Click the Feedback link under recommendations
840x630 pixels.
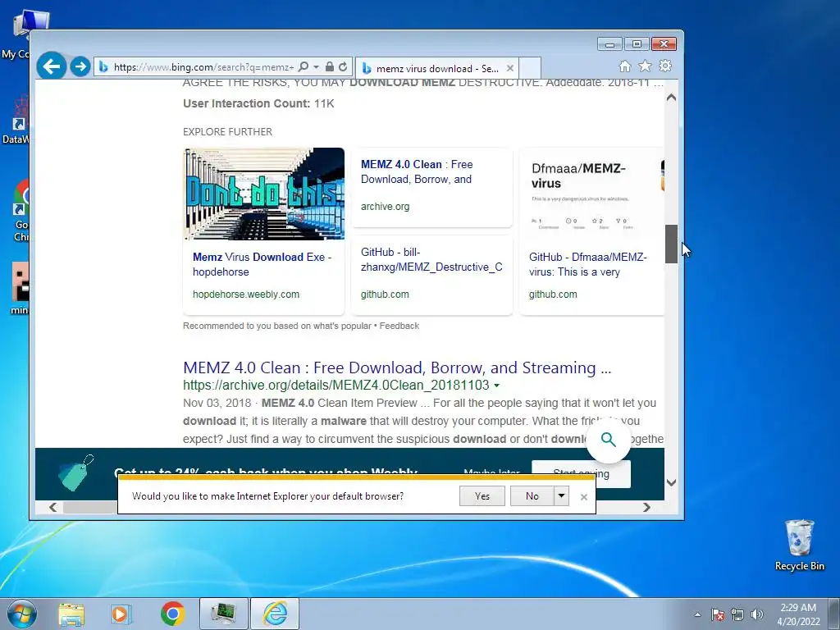pos(399,326)
